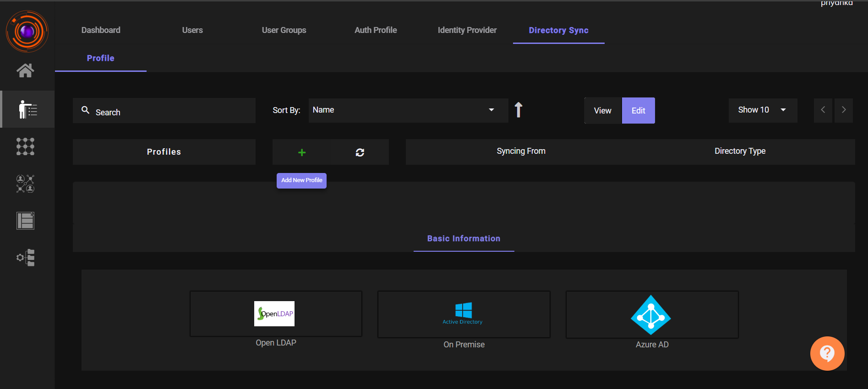868x389 pixels.
Task: Click the Syncing From column header
Action: (521, 151)
